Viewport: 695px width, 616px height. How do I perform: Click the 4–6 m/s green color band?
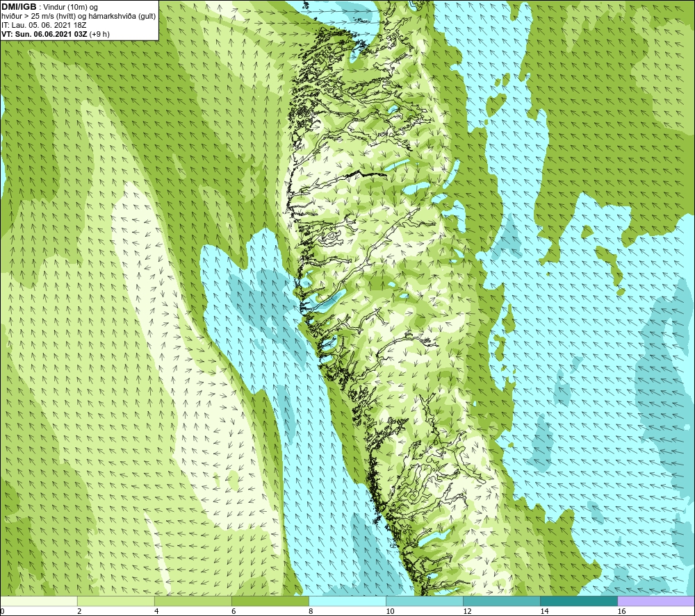pyautogui.click(x=193, y=601)
